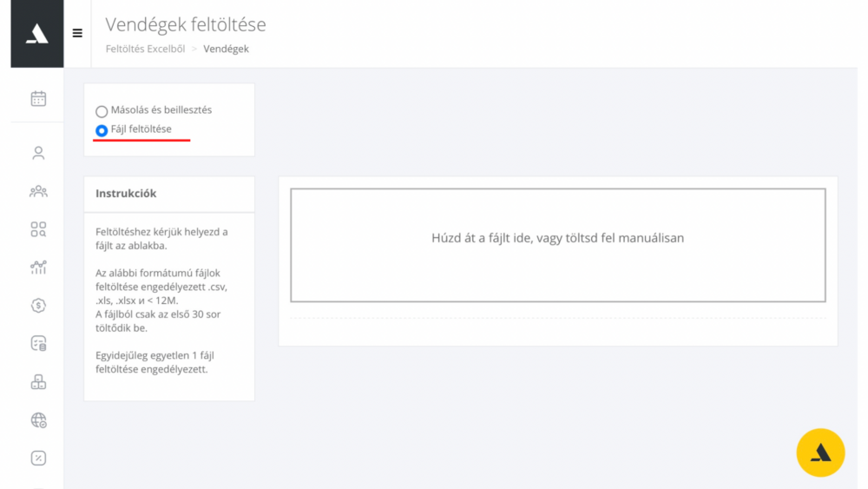Select the Másolás és beillesztés radio option
Image resolution: width=868 pixels, height=489 pixels.
coord(102,111)
